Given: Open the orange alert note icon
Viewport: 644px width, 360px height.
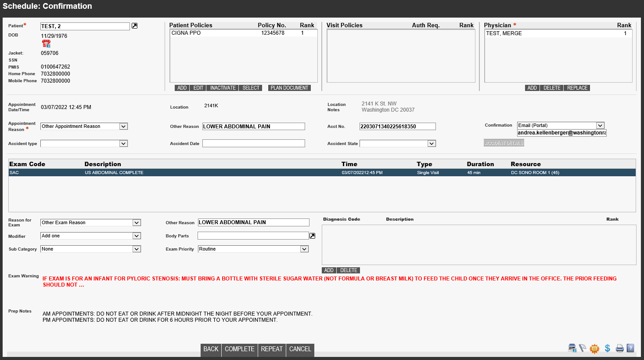Looking at the screenshot, I should tap(594, 349).
